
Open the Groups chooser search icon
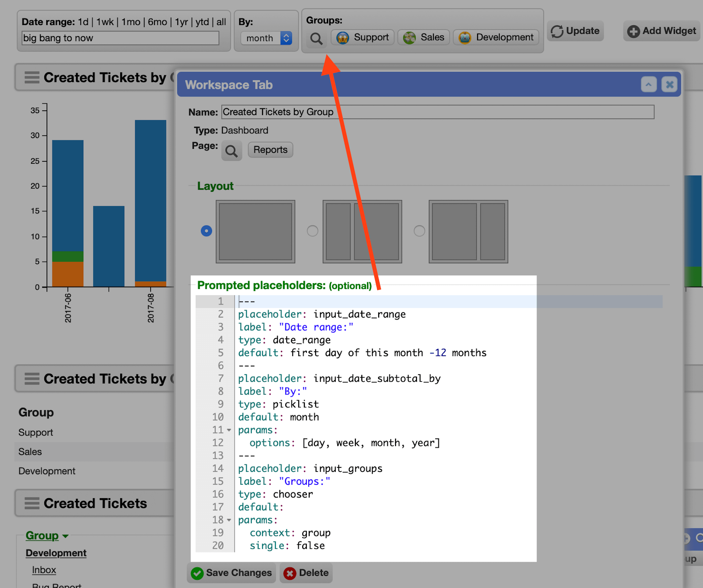[x=316, y=38]
